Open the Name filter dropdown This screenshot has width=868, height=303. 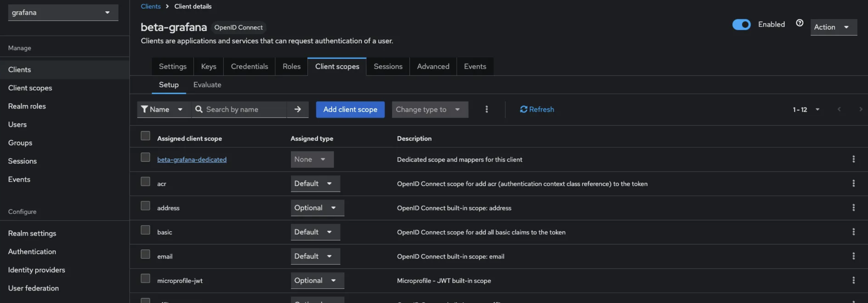click(x=164, y=109)
